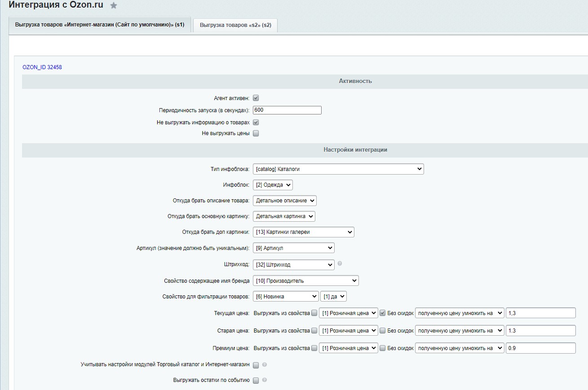Expand the Инфоблок Одежда dropdown
This screenshot has width=588, height=390.
tap(273, 185)
